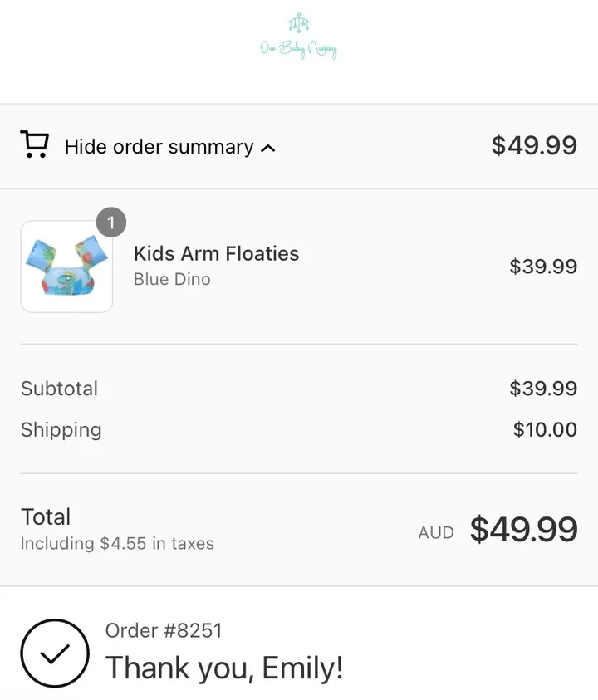Screen dimensions: 598x700
Task: Click the Our Baby Nursery logo
Action: tap(299, 38)
